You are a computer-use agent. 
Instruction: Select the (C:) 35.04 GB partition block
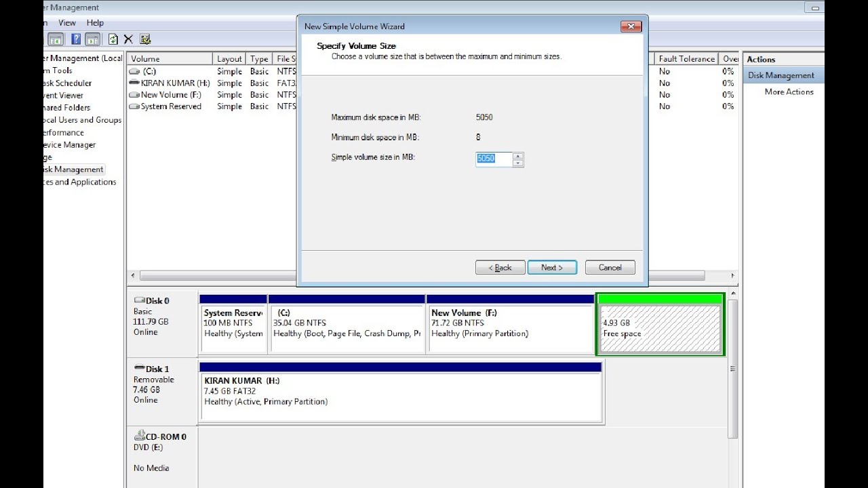[x=347, y=324]
